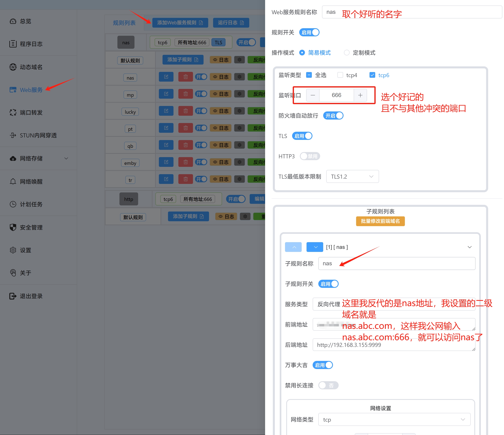Decrease listening port with minus button
504x435 pixels.
pyautogui.click(x=313, y=95)
